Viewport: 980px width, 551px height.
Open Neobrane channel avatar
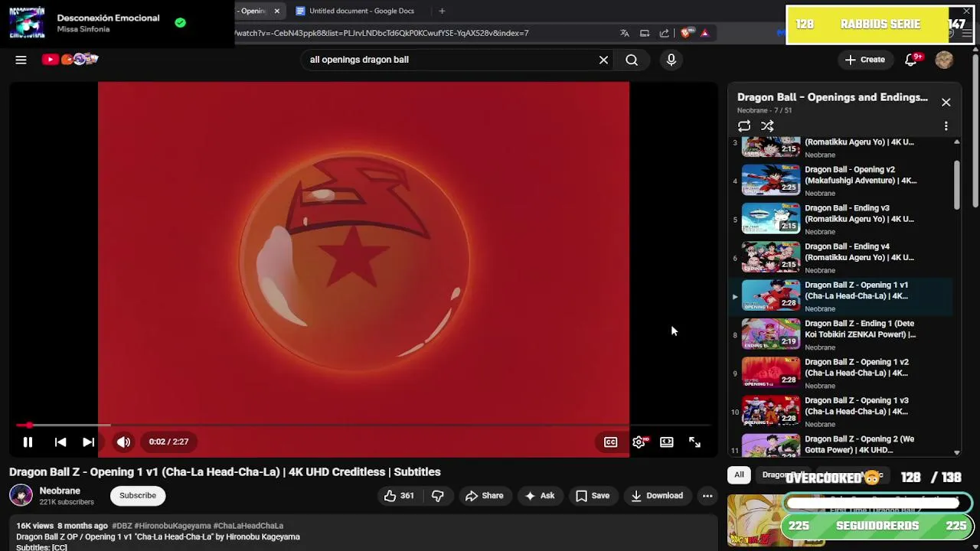click(21, 495)
